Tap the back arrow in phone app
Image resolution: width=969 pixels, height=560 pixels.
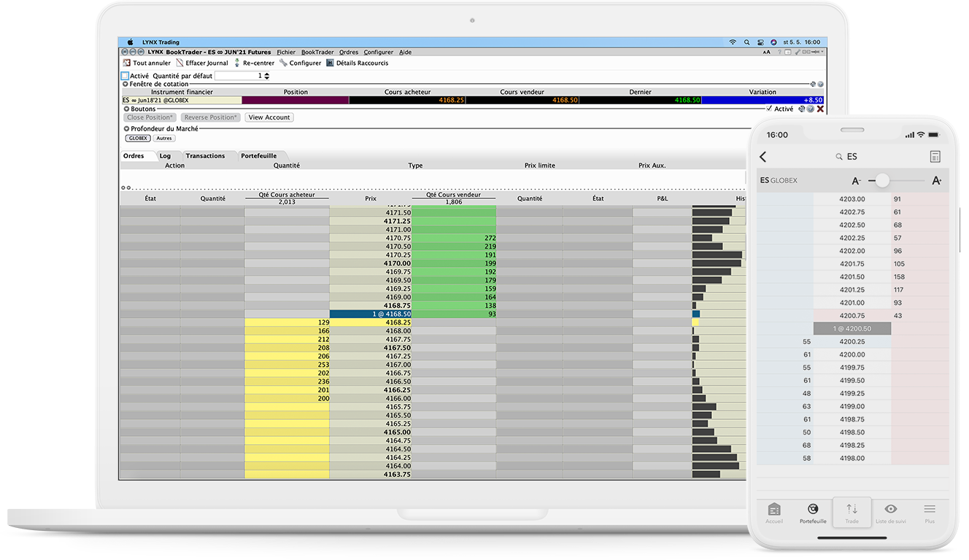pyautogui.click(x=763, y=157)
